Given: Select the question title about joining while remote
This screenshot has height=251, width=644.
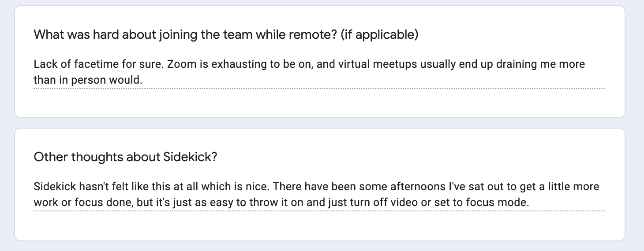Looking at the screenshot, I should point(226,35).
